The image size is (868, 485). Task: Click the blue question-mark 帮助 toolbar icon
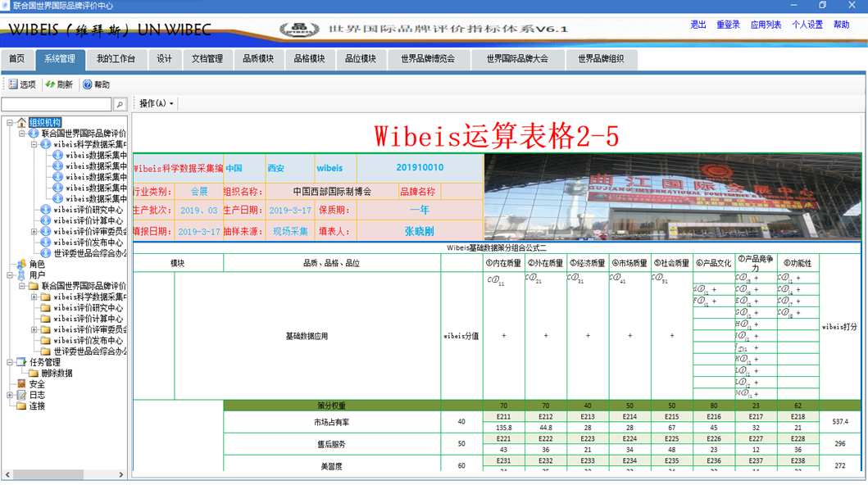(x=88, y=84)
